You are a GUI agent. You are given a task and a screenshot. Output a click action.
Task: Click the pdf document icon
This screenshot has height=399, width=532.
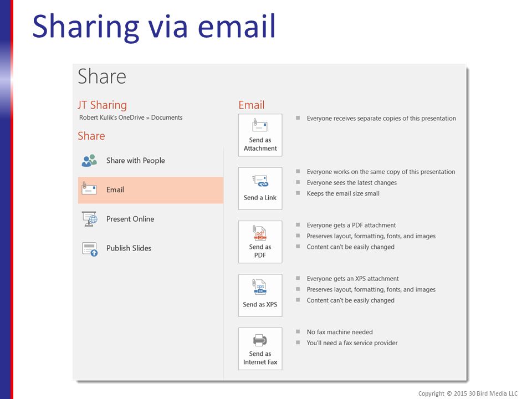tap(260, 233)
